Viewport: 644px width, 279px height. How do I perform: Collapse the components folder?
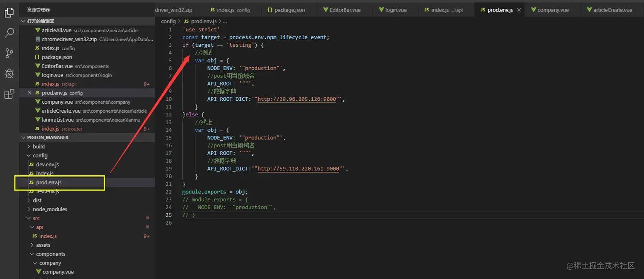click(x=51, y=253)
